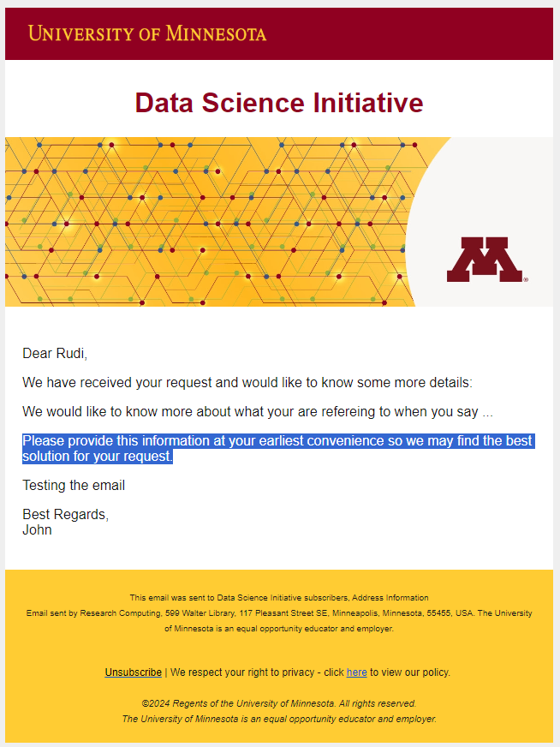560x747 pixels.
Task: Open the privacy policy "here" link
Action: point(356,672)
